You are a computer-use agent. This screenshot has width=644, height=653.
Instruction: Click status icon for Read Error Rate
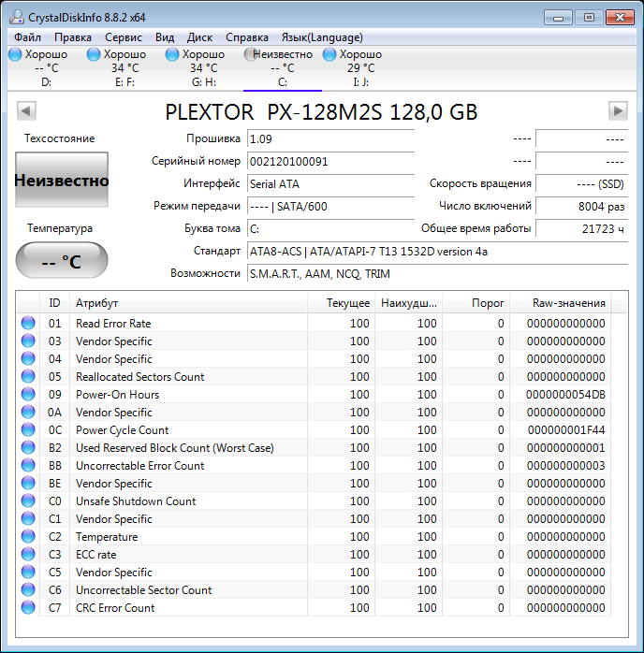pos(28,323)
